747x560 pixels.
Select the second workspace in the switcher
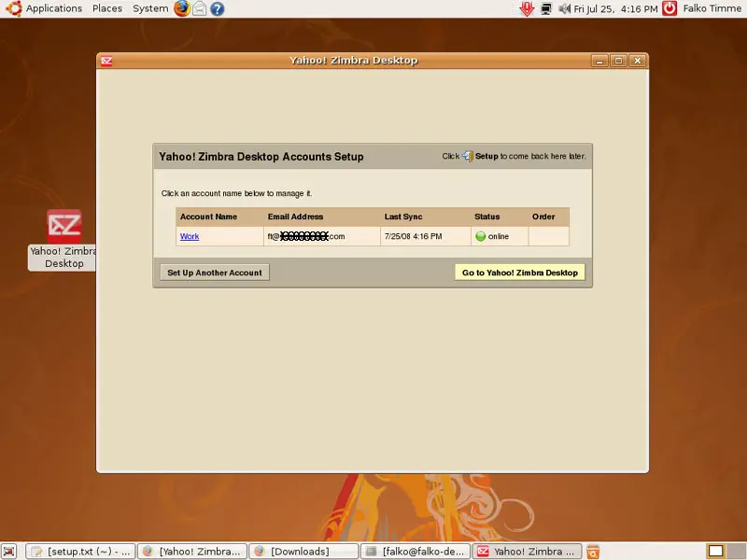point(735,552)
